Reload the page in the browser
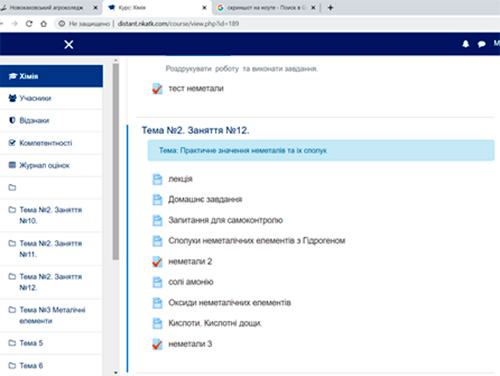Image resolution: width=500 pixels, height=376 pixels. 29,24
